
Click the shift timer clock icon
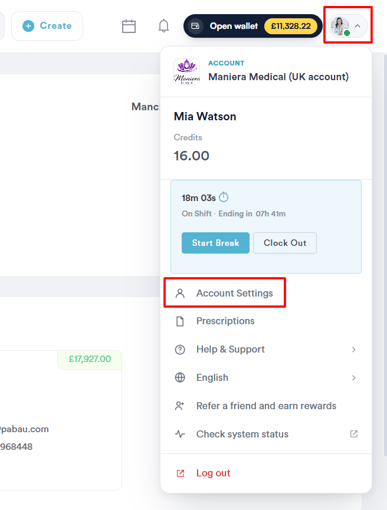pos(224,197)
